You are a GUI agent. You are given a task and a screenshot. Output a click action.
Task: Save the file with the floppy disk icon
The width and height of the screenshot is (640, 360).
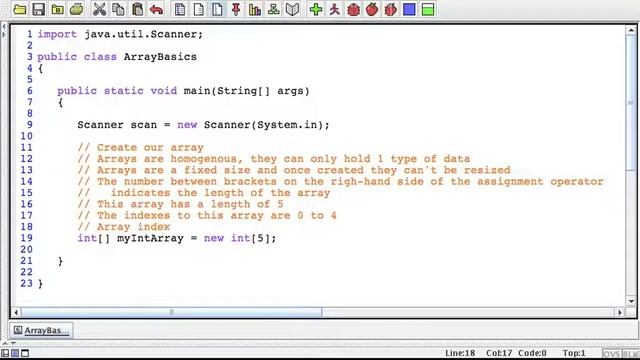click(x=39, y=9)
